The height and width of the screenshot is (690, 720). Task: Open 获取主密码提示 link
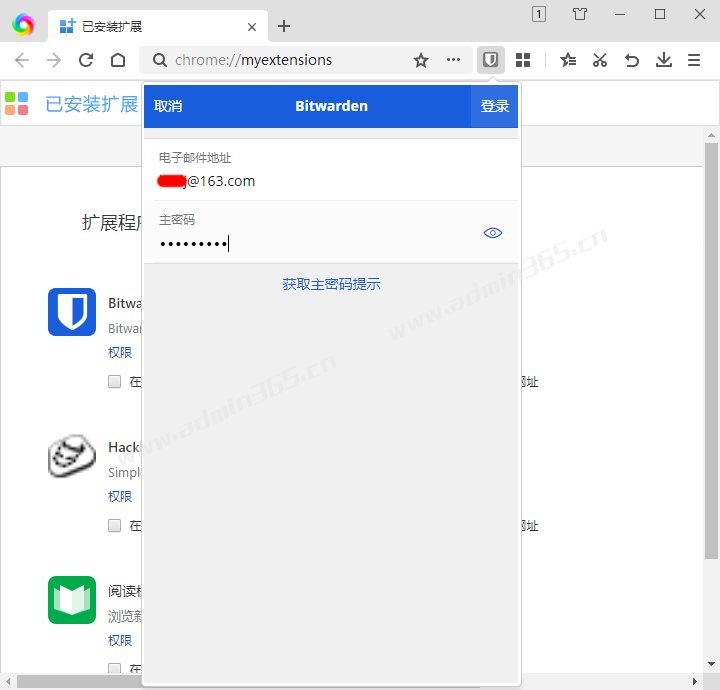point(331,284)
